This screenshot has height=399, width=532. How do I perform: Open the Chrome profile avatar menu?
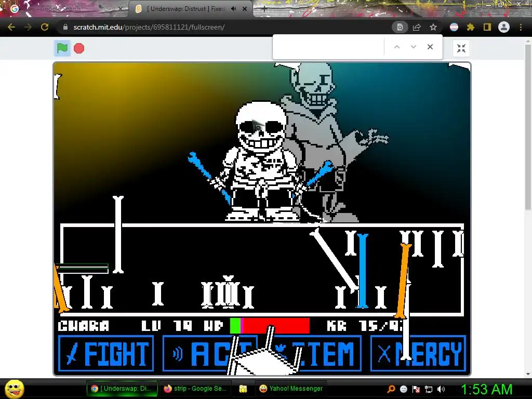pos(504,27)
